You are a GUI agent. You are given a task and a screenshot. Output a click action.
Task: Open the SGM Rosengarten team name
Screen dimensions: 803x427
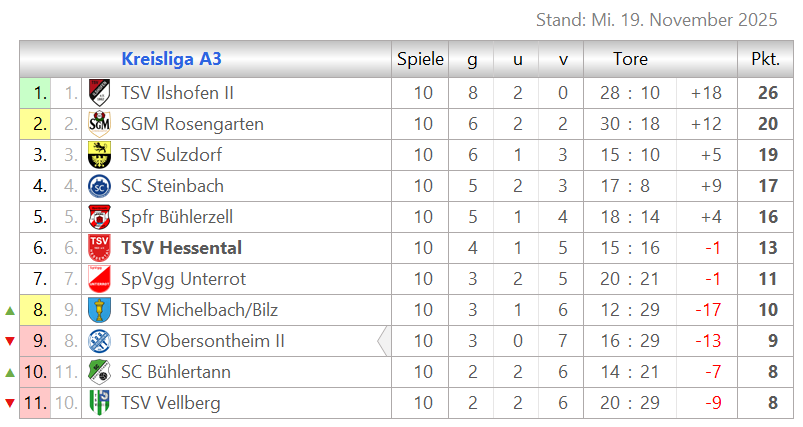click(x=192, y=124)
